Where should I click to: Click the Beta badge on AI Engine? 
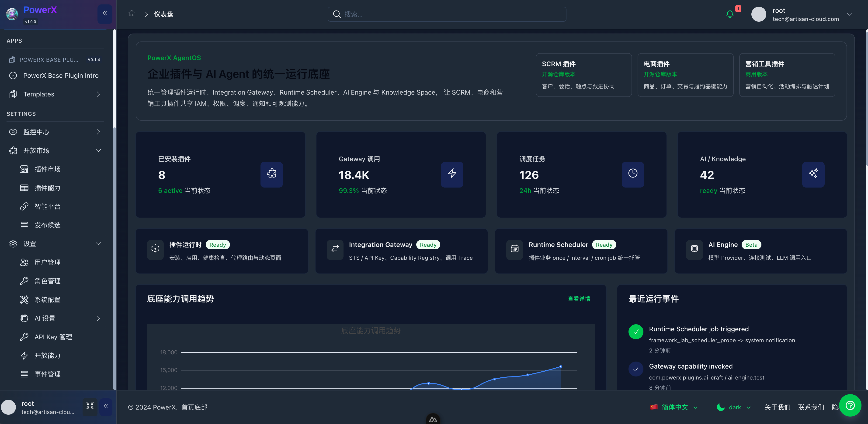click(751, 245)
